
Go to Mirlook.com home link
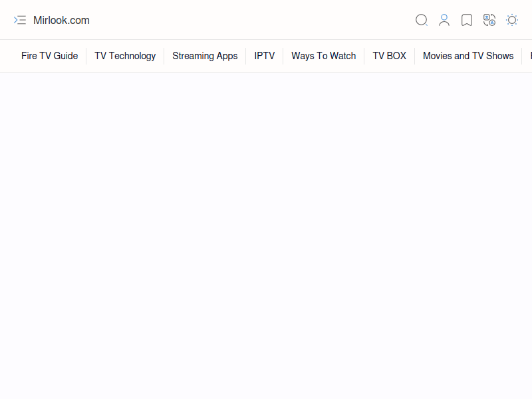point(61,20)
